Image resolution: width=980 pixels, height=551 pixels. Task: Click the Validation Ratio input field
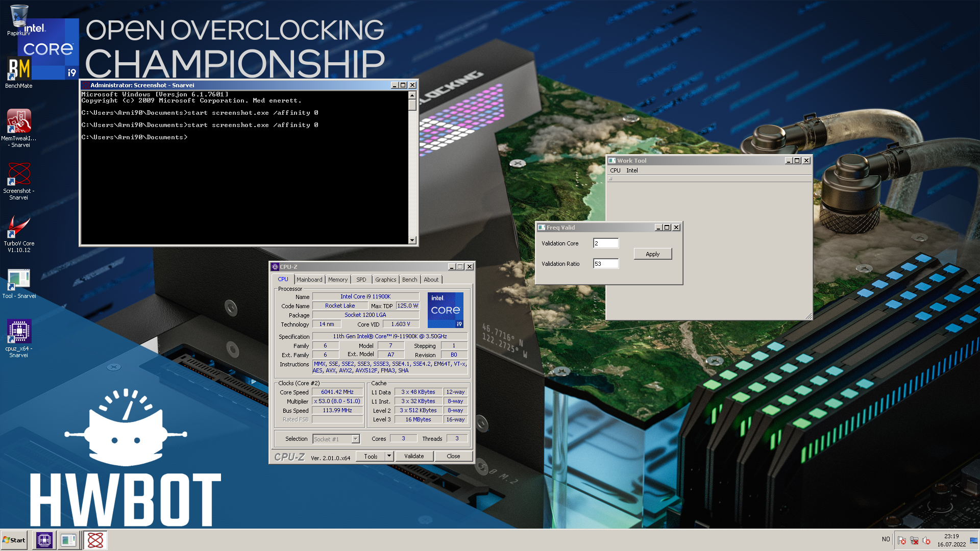pyautogui.click(x=606, y=264)
